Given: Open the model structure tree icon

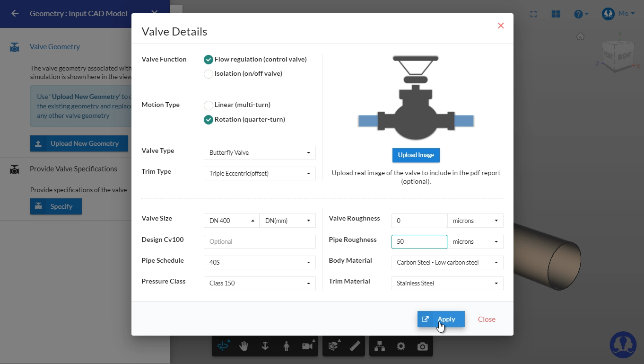Looking at the screenshot, I should (380, 346).
